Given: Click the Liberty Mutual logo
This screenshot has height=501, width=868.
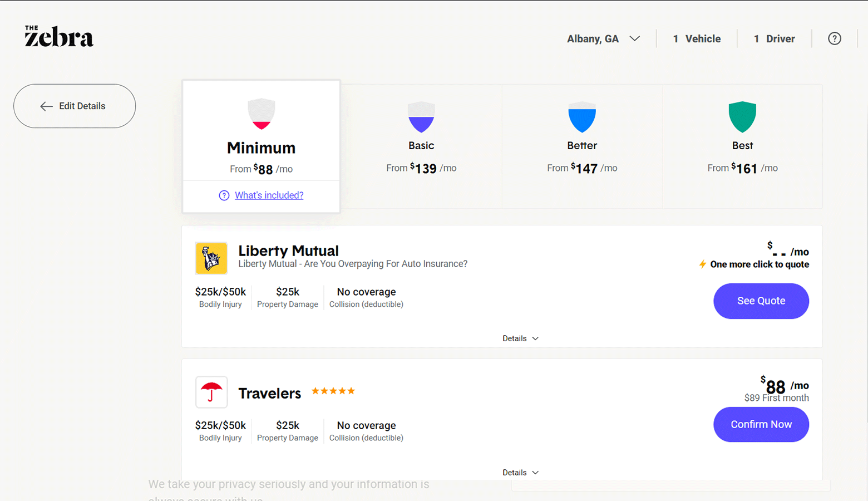Looking at the screenshot, I should click(211, 258).
